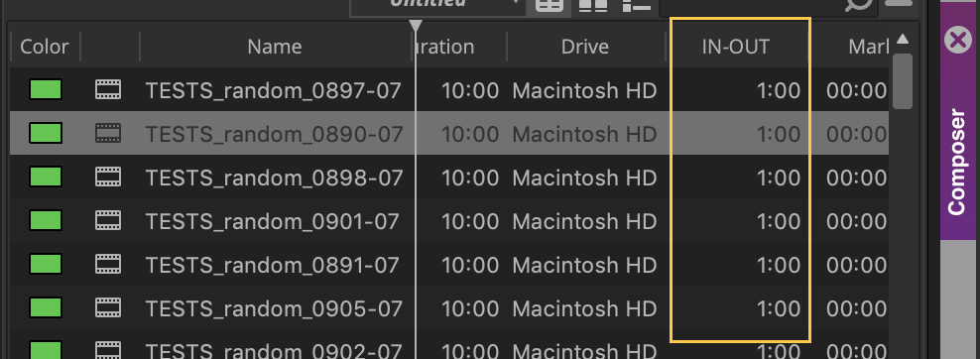Switch bin to script view icon

point(637,5)
